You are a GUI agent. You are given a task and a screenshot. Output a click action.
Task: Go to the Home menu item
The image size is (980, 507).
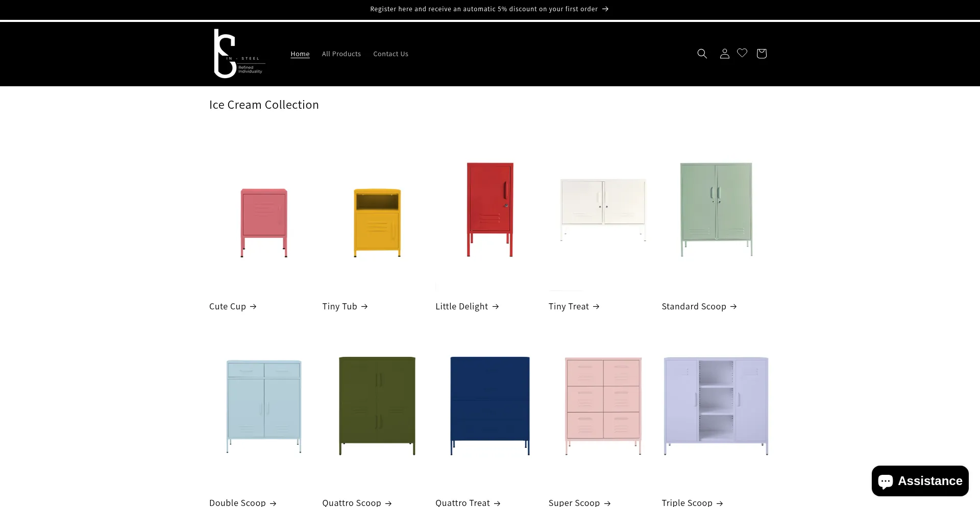click(300, 54)
